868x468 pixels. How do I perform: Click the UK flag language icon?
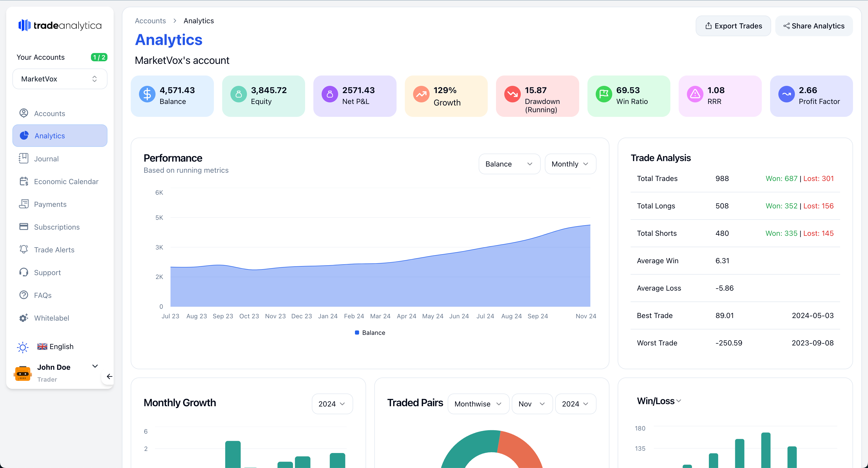42,346
